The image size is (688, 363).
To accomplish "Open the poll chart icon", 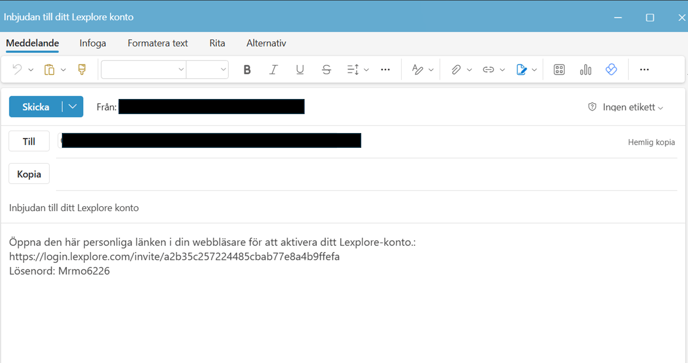I will (585, 69).
